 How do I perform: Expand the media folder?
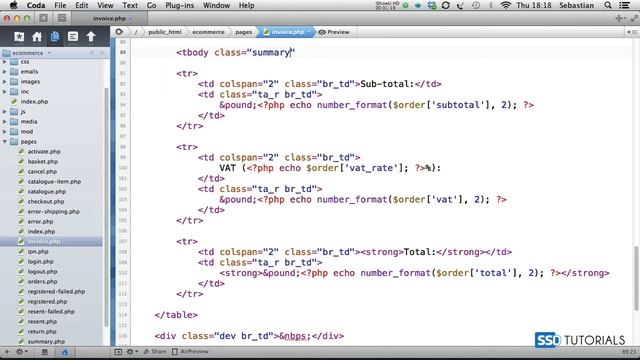coord(5,122)
